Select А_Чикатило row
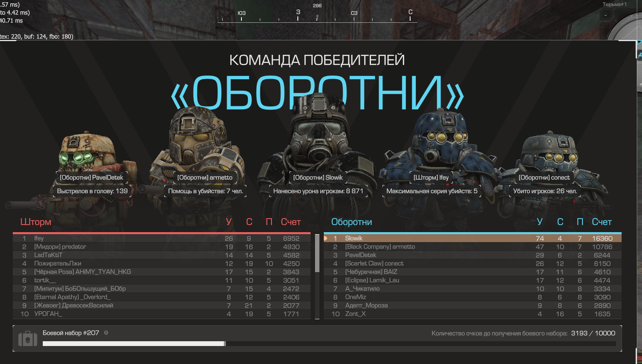Image resolution: width=642 pixels, height=364 pixels. pos(473,288)
